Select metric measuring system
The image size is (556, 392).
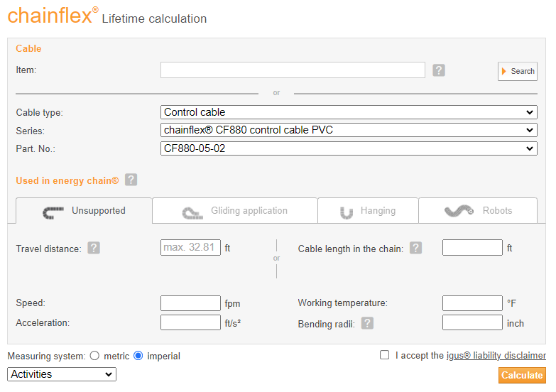coord(94,356)
